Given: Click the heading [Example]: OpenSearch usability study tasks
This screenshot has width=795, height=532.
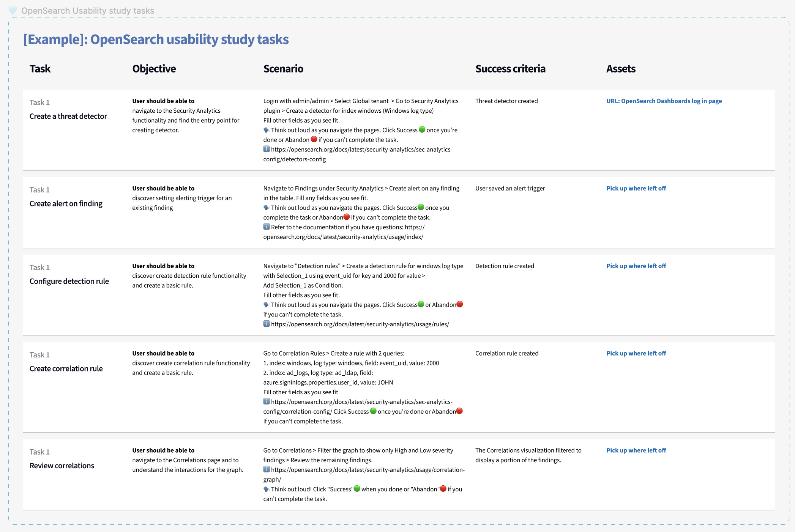Looking at the screenshot, I should (x=156, y=39).
